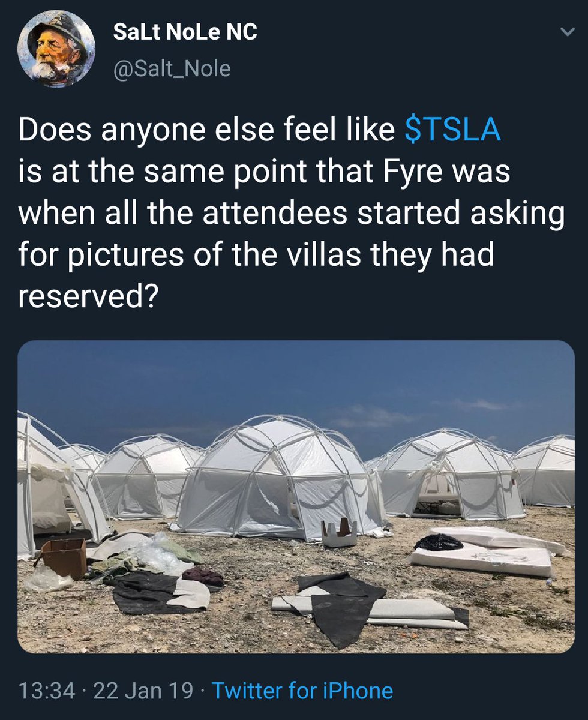Open the Twitter for iPhone source link
Viewport: 588px width, 720px height.
coord(302,691)
